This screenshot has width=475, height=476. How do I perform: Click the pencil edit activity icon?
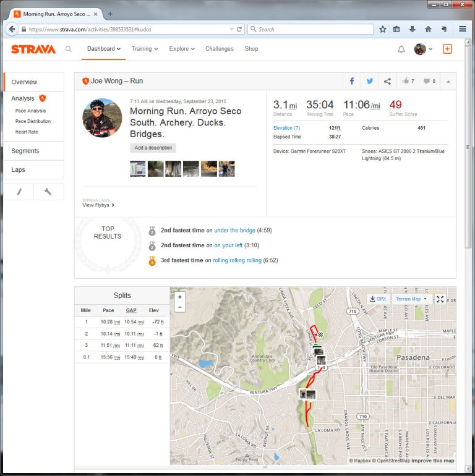pos(19,192)
